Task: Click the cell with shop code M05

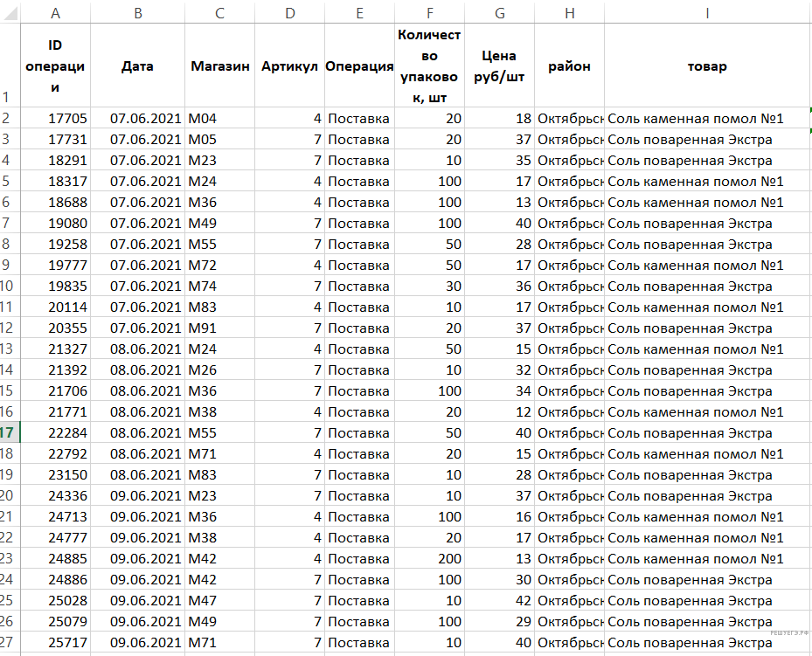Action: coord(219,139)
